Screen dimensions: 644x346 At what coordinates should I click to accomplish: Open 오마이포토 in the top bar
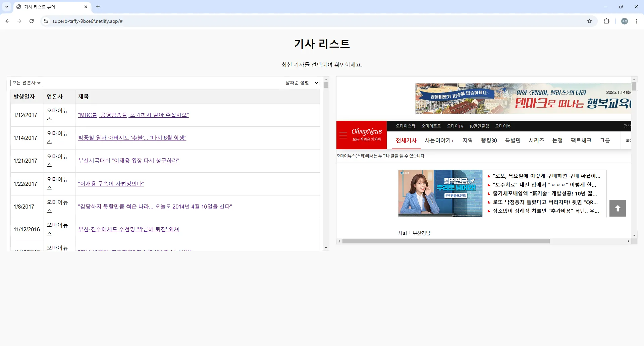(431, 126)
